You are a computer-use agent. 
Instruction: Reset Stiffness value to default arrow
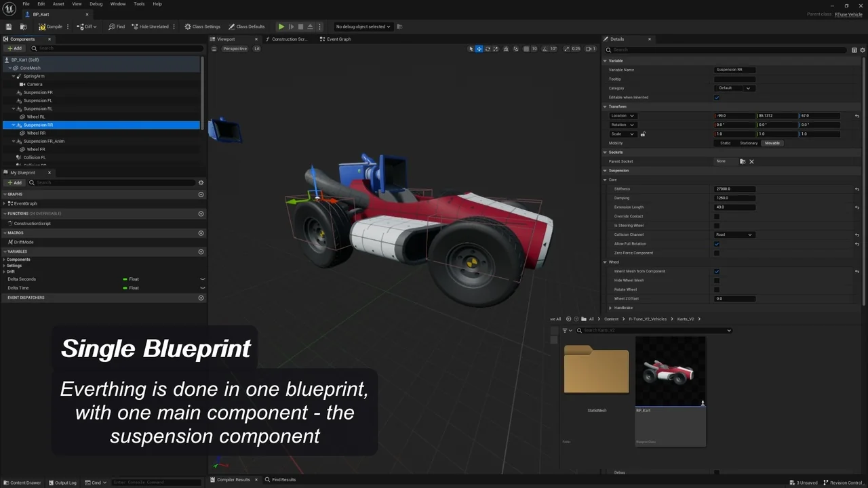pyautogui.click(x=857, y=189)
